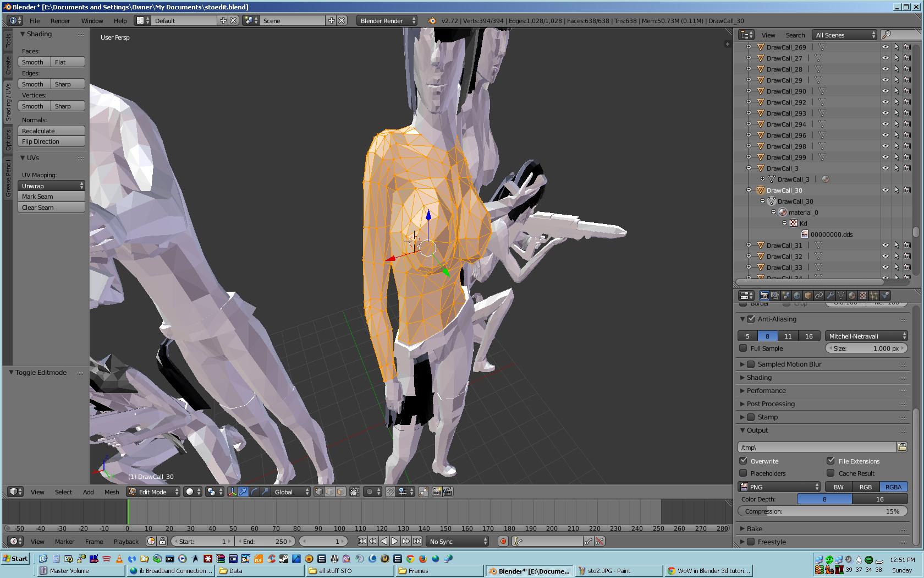Open the Mitchell-Netravali filter dropdown

pos(866,336)
